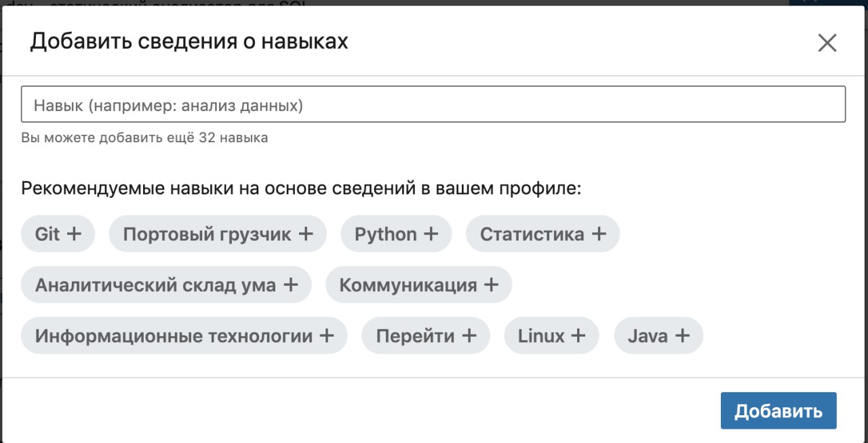Click the plus icon beside Коммуникация

click(491, 284)
